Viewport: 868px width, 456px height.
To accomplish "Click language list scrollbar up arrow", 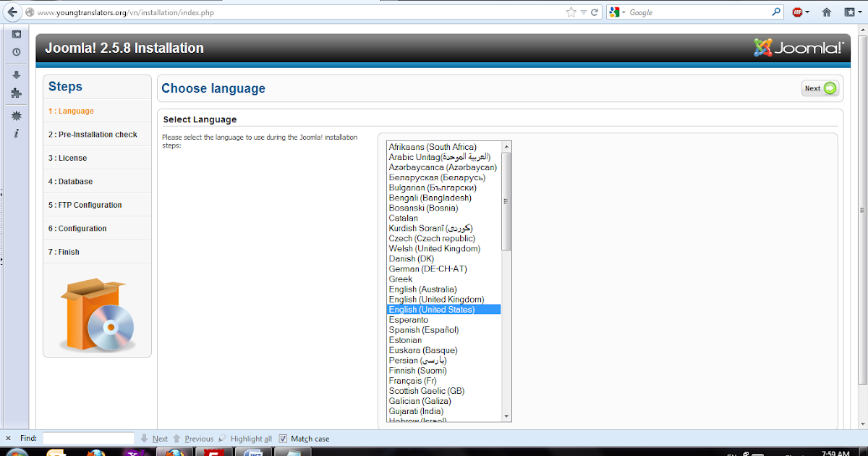I will click(506, 146).
